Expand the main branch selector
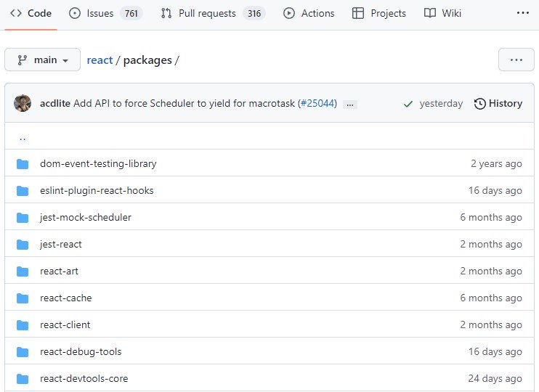This screenshot has height=392, width=539. point(43,60)
